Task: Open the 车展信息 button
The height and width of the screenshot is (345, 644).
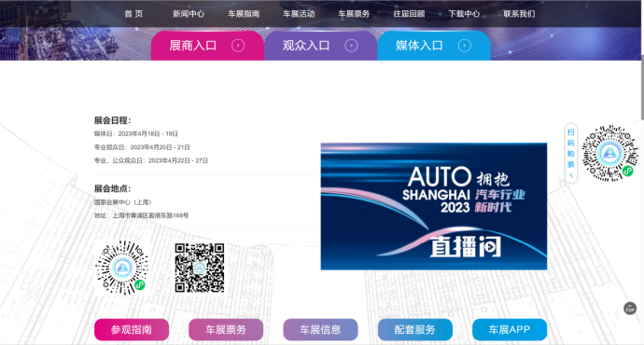Action: coord(320,329)
